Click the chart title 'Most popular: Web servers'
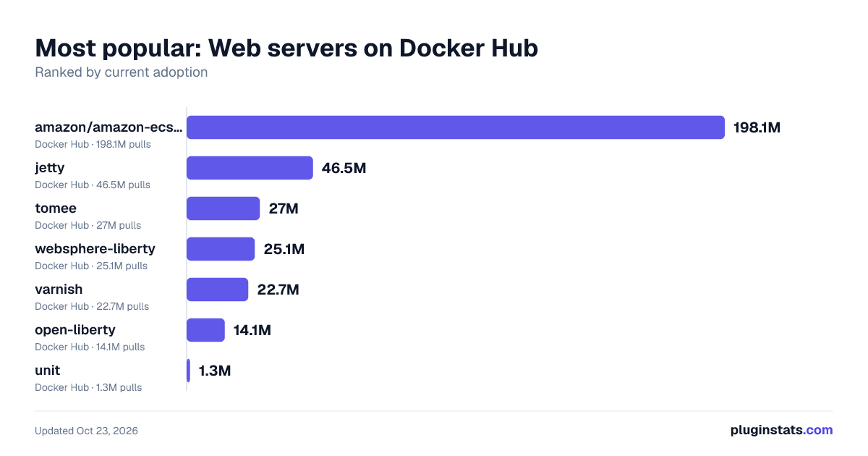This screenshot has width=868, height=456. (x=286, y=48)
